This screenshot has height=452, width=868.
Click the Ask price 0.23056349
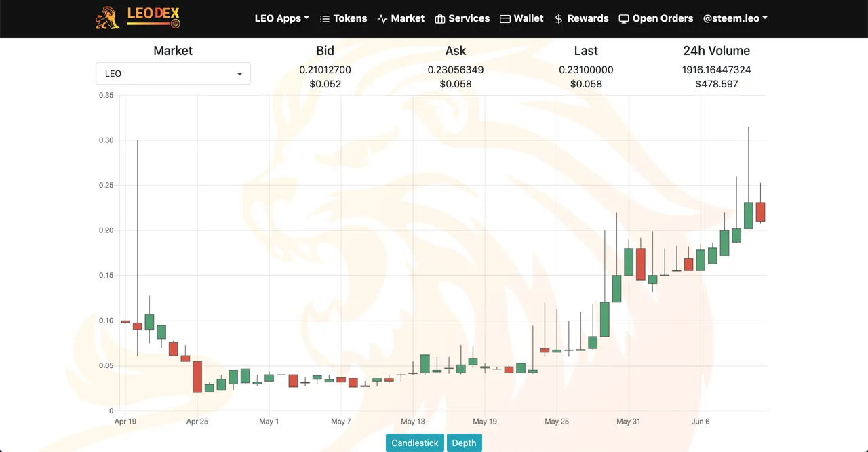pyautogui.click(x=456, y=70)
